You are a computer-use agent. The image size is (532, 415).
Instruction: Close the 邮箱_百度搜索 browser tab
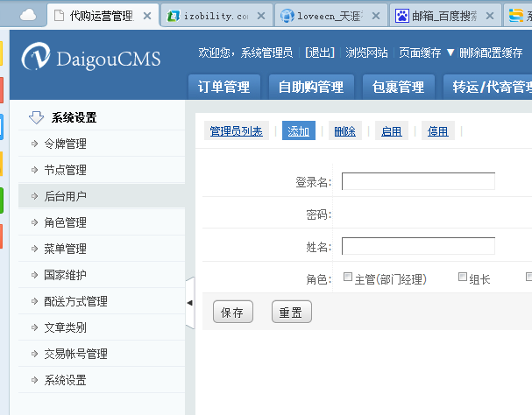(x=490, y=16)
